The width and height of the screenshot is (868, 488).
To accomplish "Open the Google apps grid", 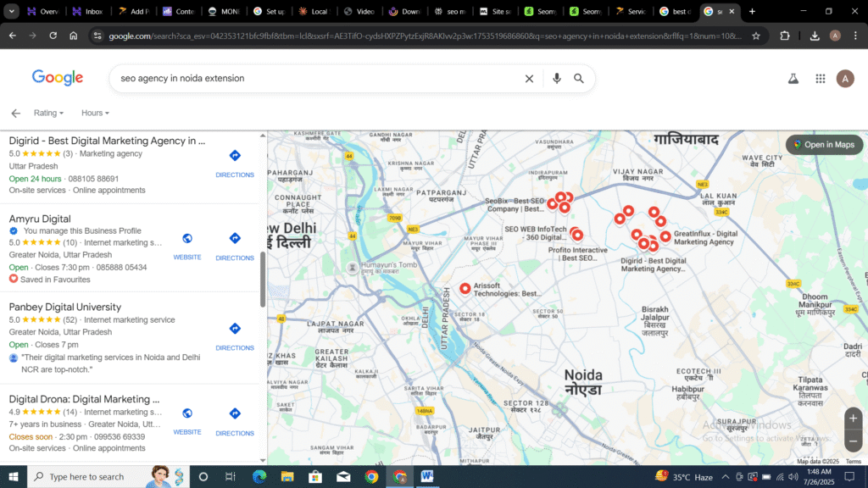I will point(821,79).
